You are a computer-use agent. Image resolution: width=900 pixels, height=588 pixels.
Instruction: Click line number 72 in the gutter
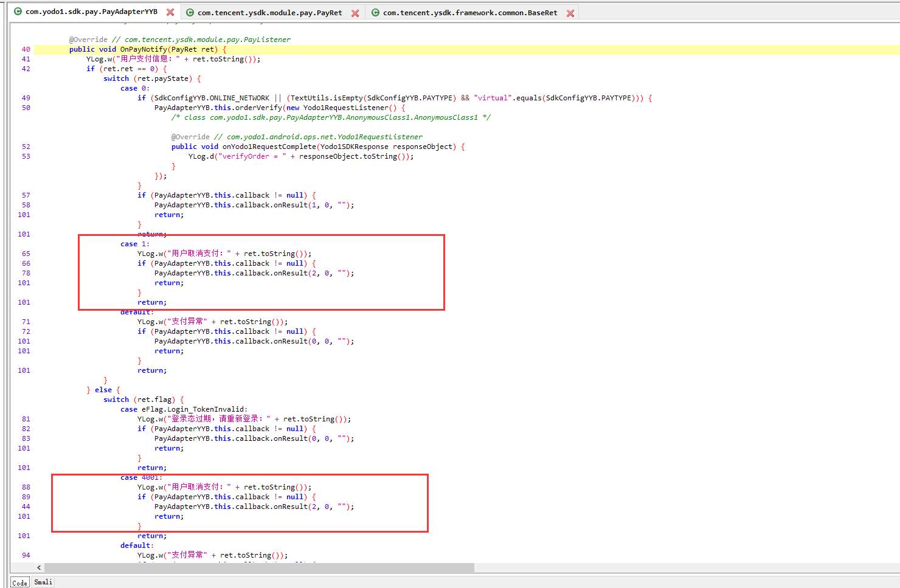26,331
